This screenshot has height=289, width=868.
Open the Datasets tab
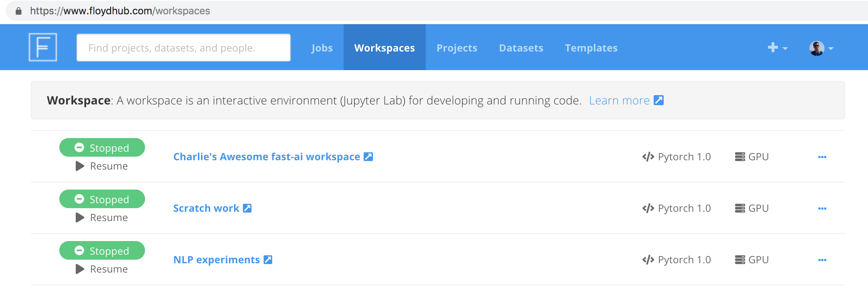521,48
